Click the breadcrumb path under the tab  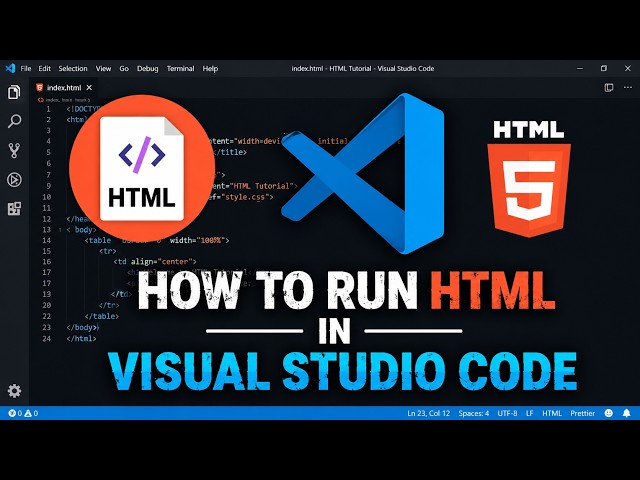point(64,100)
